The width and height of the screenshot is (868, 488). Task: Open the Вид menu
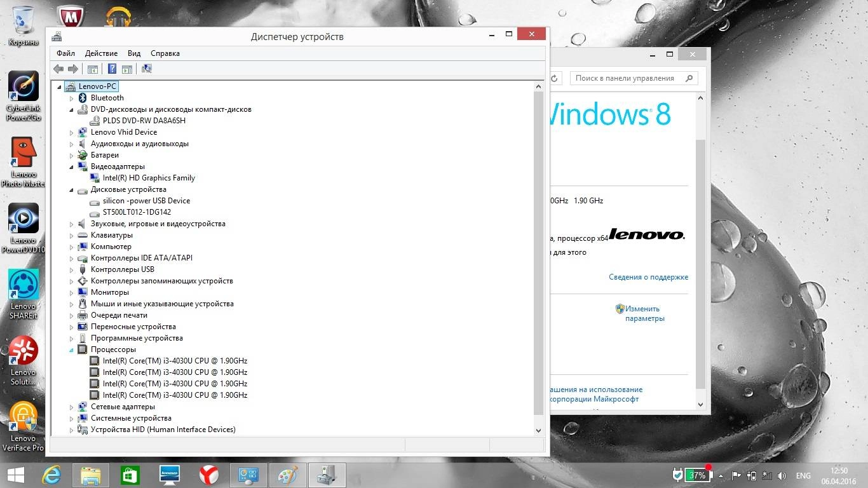pyautogui.click(x=134, y=53)
